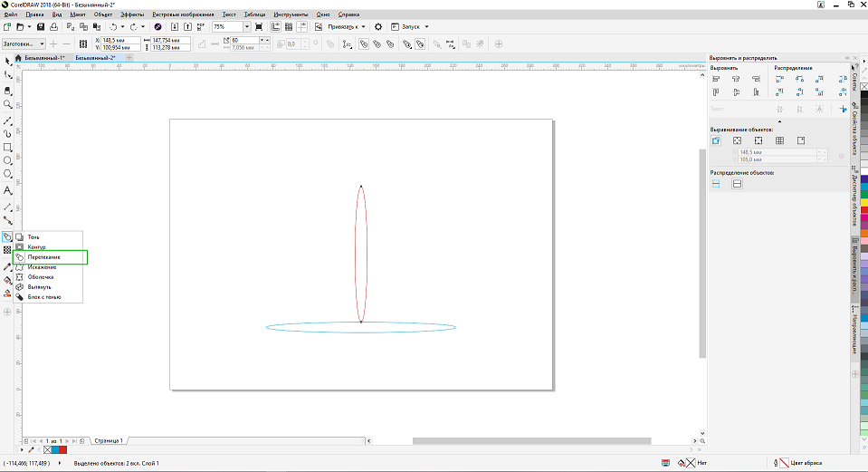
Task: Open the Файл menu
Action: (11, 14)
